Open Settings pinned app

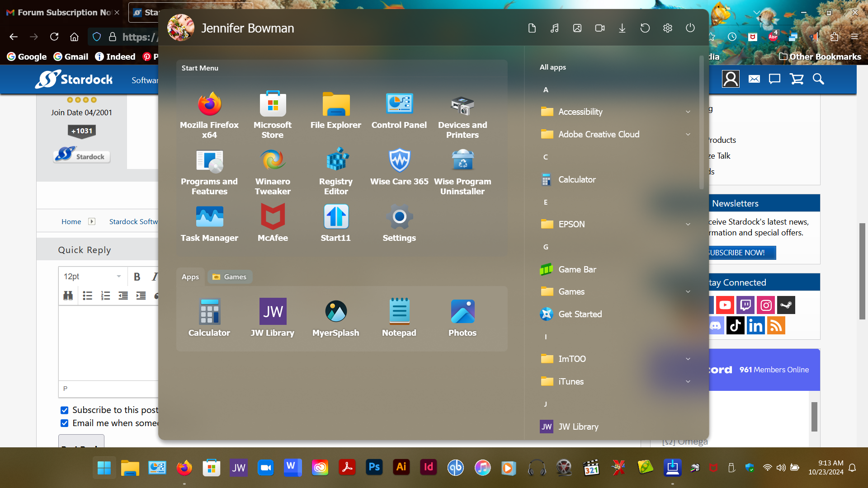[399, 223]
